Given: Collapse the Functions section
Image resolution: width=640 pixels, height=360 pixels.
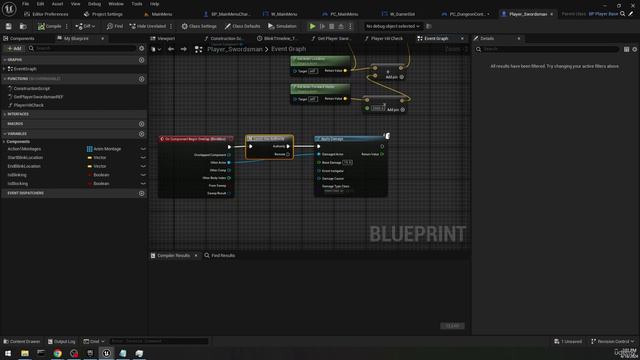Looking at the screenshot, I should (4, 79).
